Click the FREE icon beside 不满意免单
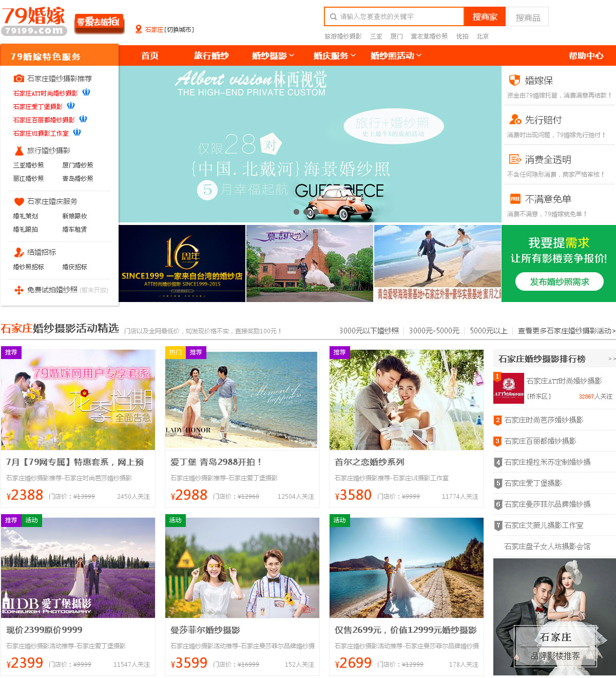This screenshot has height=678, width=616. [x=514, y=199]
